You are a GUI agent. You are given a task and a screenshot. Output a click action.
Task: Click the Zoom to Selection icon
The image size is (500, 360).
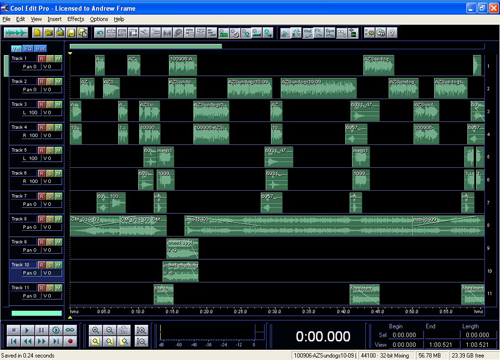(95, 341)
